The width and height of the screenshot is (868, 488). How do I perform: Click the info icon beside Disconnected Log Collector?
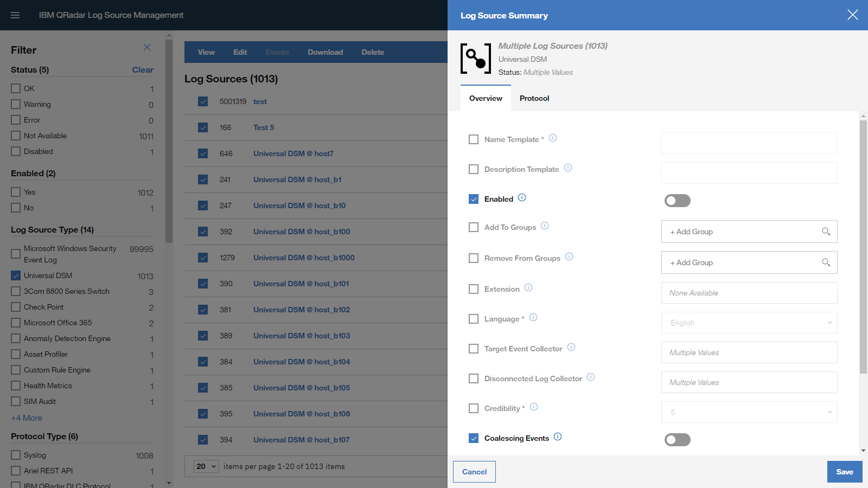click(x=591, y=377)
